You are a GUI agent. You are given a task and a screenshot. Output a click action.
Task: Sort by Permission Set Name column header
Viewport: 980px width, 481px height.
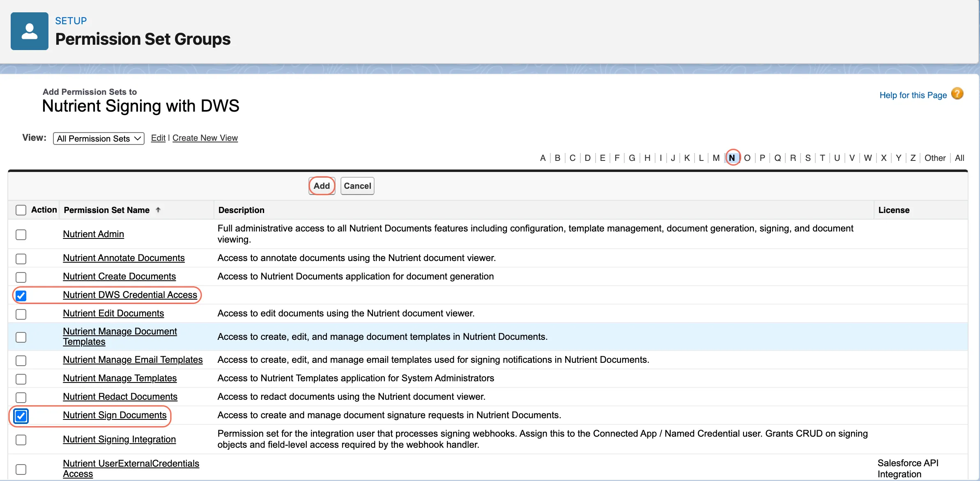107,210
